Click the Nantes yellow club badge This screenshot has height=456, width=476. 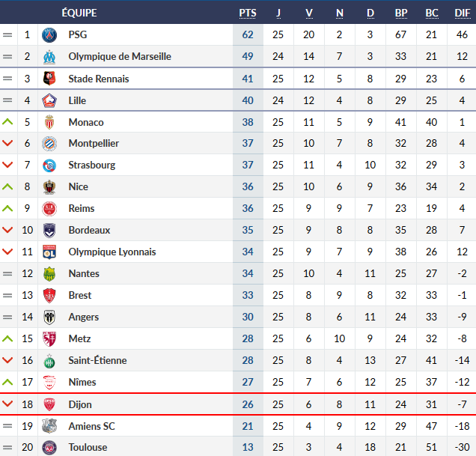coord(50,274)
